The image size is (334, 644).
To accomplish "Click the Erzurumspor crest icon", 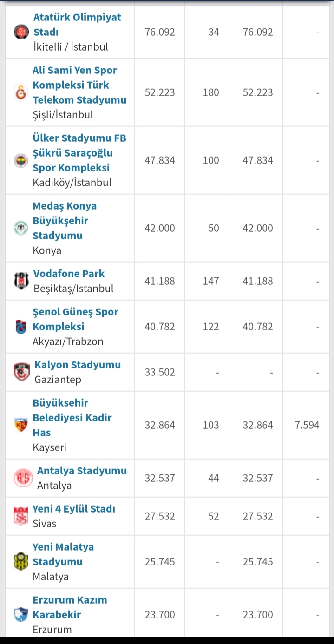I will pyautogui.click(x=21, y=615).
